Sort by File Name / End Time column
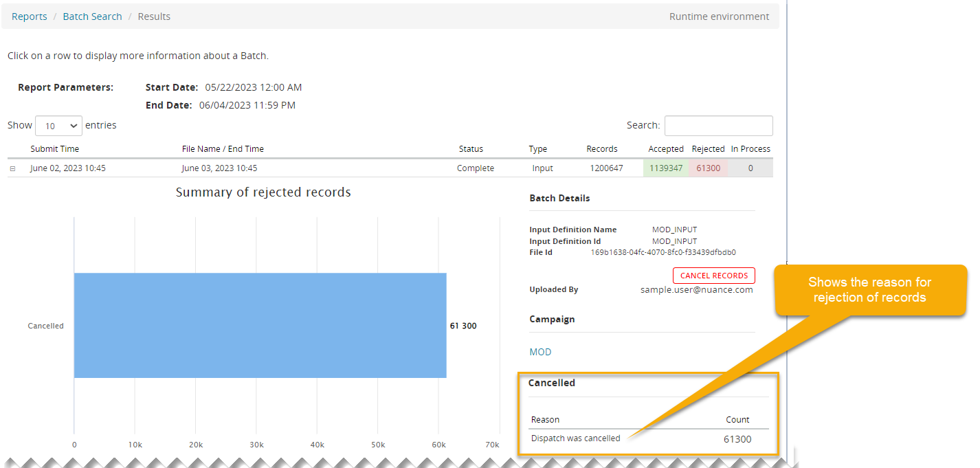 click(x=223, y=149)
